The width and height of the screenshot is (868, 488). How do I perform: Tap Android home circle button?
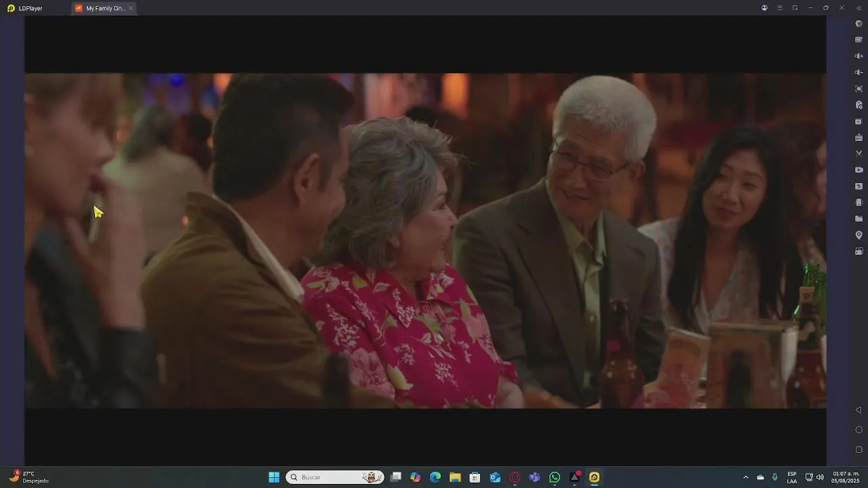(859, 430)
